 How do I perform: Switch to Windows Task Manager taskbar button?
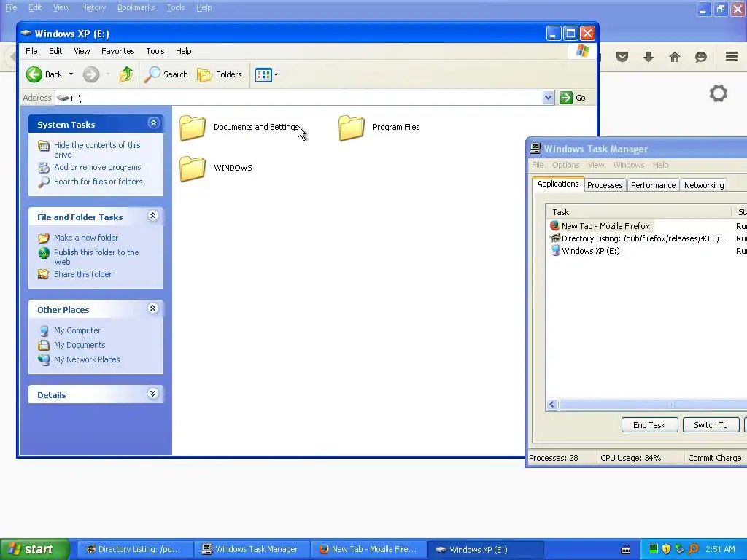tap(252, 550)
